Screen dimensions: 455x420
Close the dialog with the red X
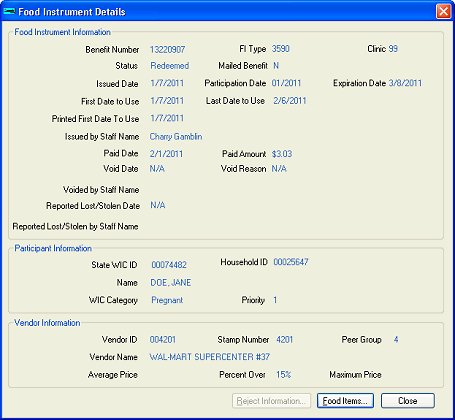pyautogui.click(x=444, y=12)
